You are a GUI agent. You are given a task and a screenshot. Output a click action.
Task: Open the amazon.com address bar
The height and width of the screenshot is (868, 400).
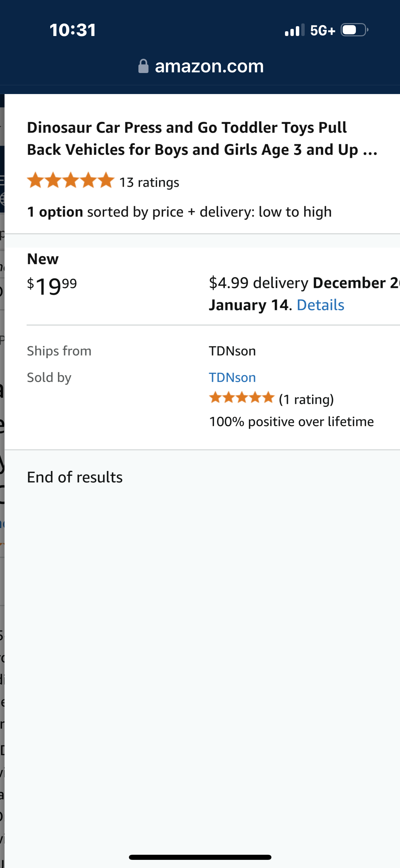point(209,66)
